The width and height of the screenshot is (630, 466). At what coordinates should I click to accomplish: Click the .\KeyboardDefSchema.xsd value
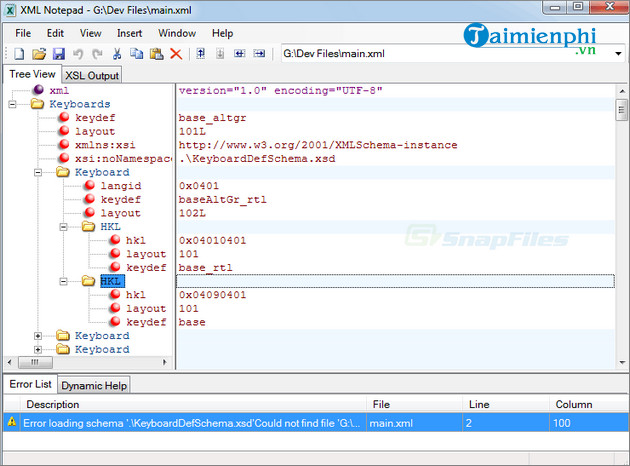(x=257, y=158)
